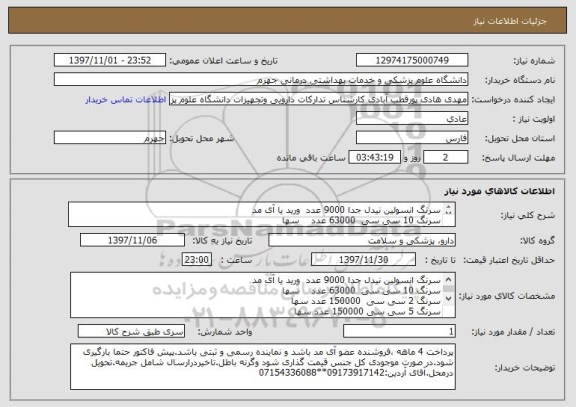Screen dimensions: 576x407
Task: Click the quantity field showing 1
Action: (399, 331)
